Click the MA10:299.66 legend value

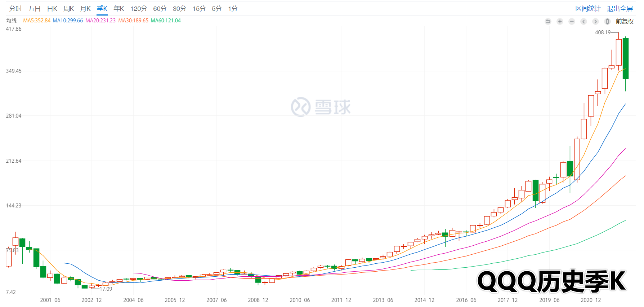(x=68, y=21)
